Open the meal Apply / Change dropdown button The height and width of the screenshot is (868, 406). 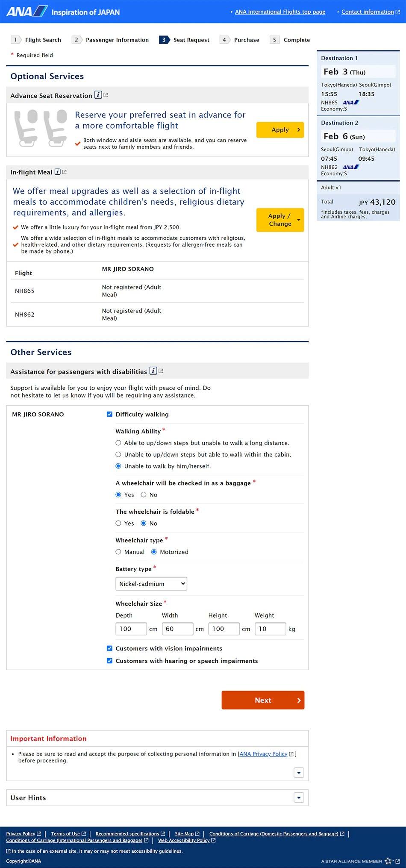point(280,220)
